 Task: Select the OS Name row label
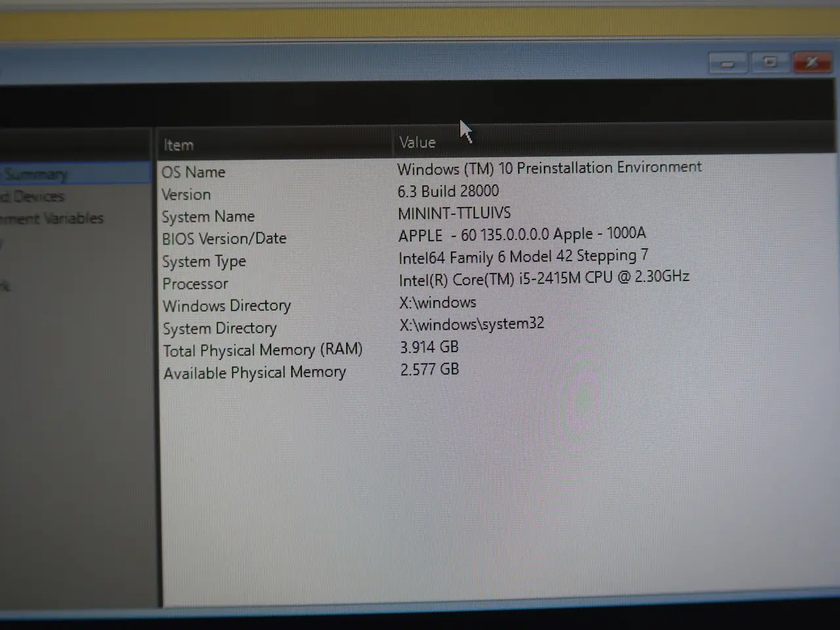pyautogui.click(x=194, y=172)
